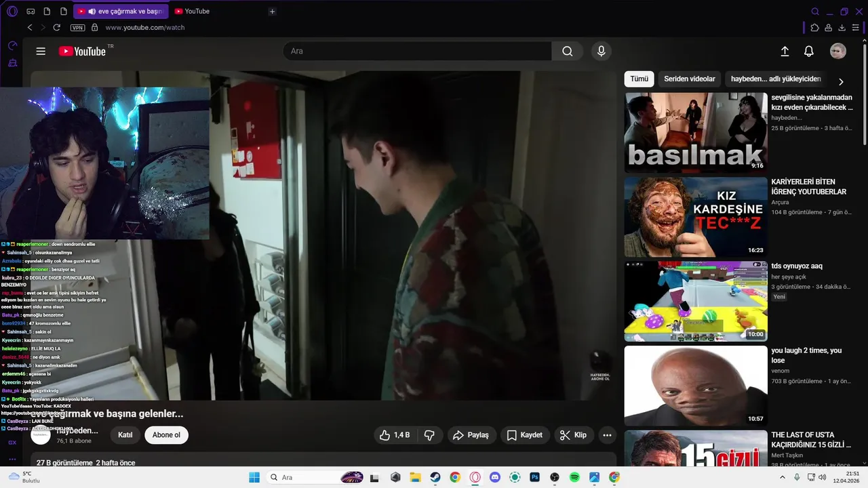
Task: Show more filter chips with right chevron
Action: pyautogui.click(x=841, y=81)
